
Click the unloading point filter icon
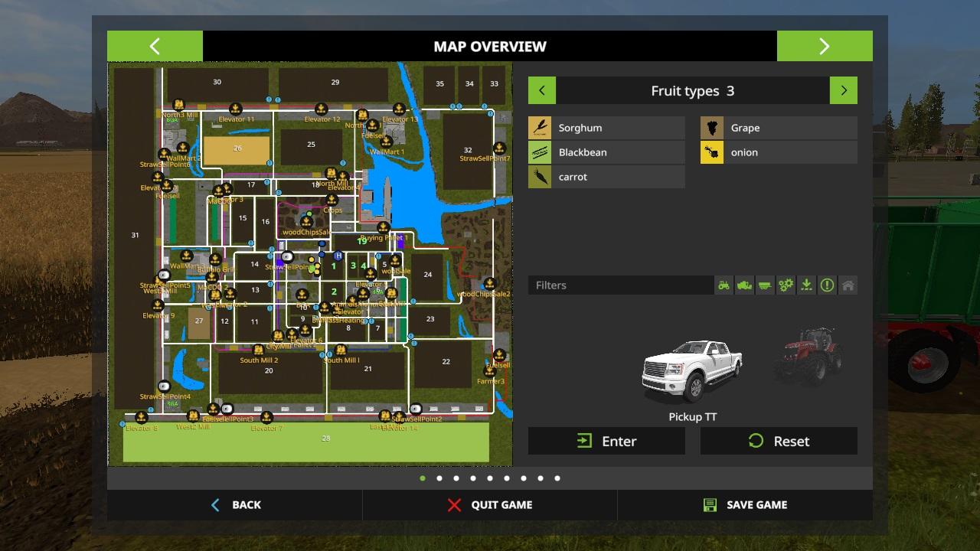click(x=806, y=285)
